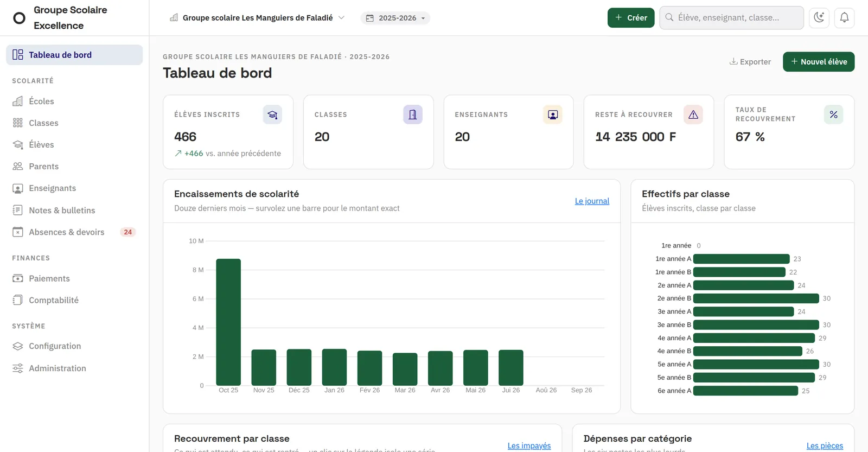The height and width of the screenshot is (452, 868).
Task: Click the 2e année B effectifs bar
Action: (x=756, y=298)
